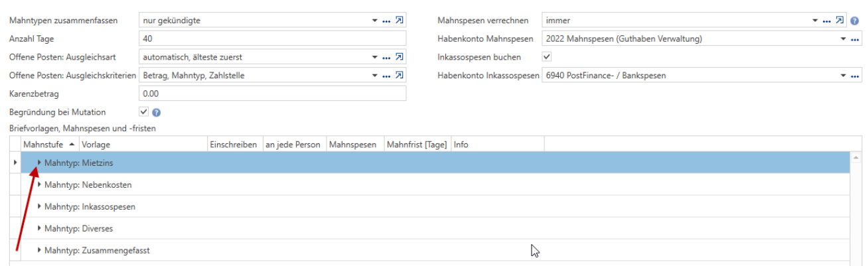Open Habenkonto Mahnspesen dropdown arrow

tap(843, 39)
